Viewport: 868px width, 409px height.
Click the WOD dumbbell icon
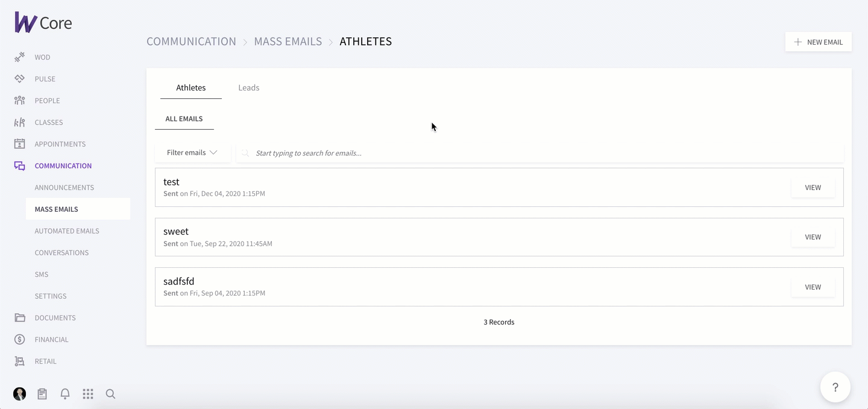pos(20,57)
